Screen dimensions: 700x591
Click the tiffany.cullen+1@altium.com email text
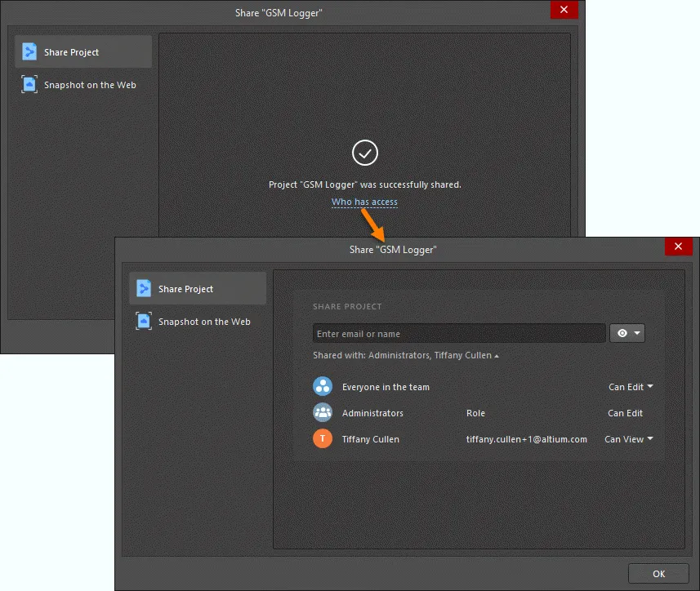point(526,439)
